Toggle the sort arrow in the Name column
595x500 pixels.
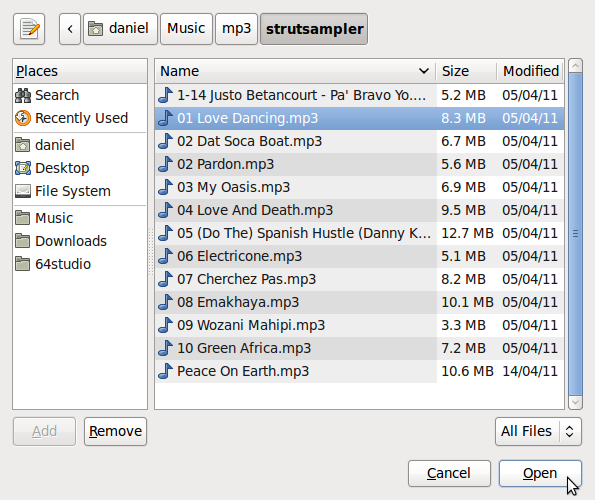(x=423, y=71)
